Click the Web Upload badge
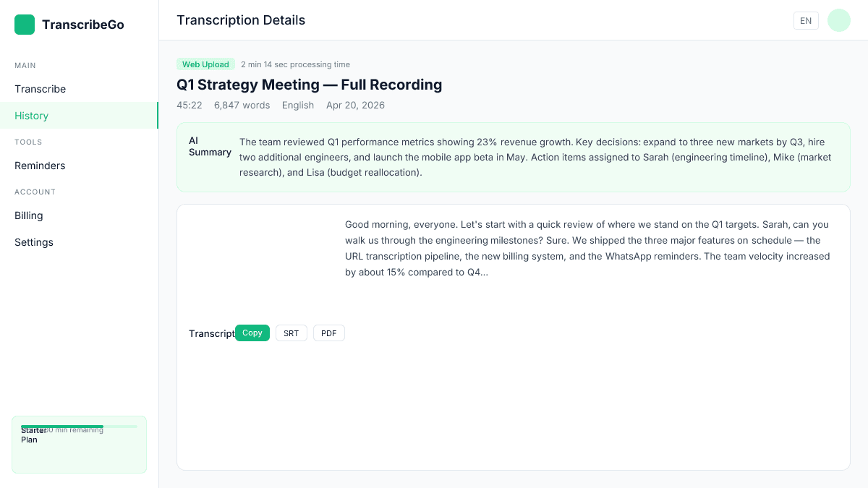This screenshot has height=488, width=868. 205,64
